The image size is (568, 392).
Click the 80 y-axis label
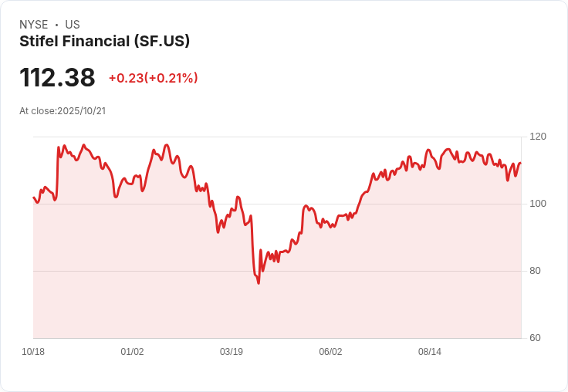[x=535, y=271]
